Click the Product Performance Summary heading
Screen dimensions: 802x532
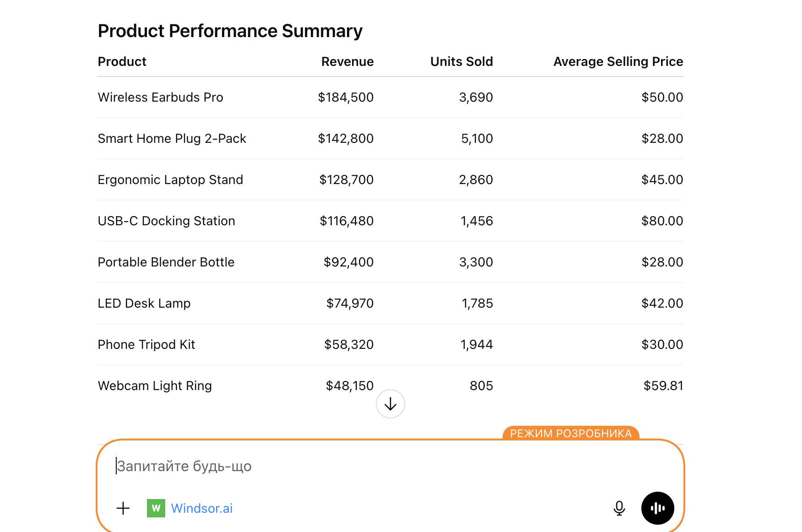pos(230,31)
